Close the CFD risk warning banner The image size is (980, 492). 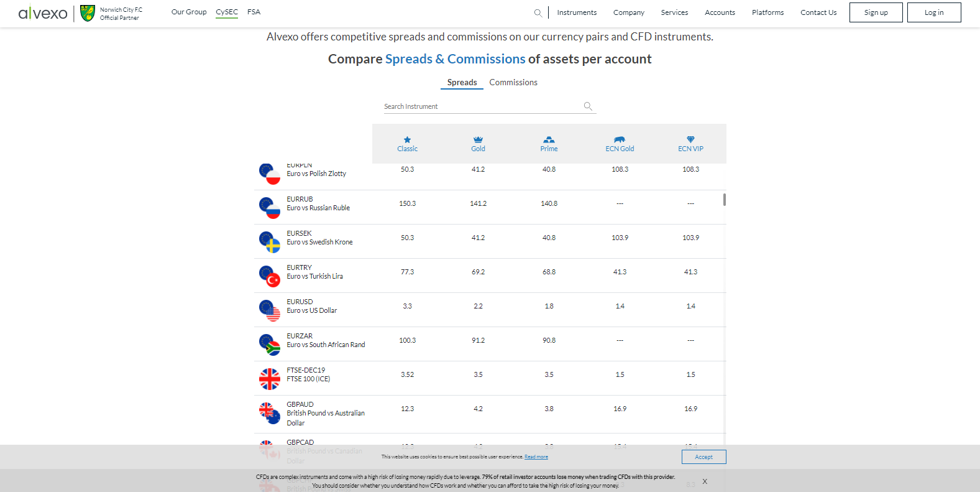[x=705, y=481]
